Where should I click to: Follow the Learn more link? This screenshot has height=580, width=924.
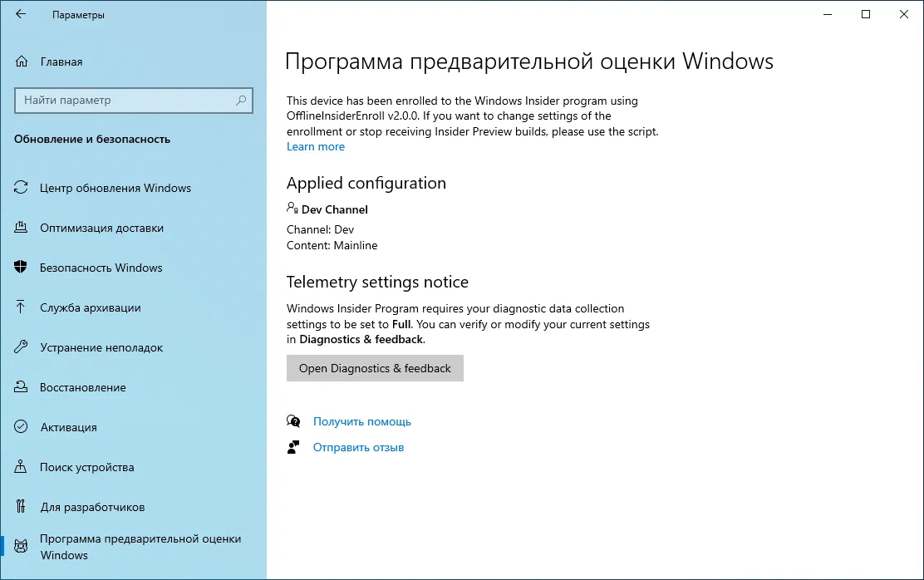click(316, 146)
